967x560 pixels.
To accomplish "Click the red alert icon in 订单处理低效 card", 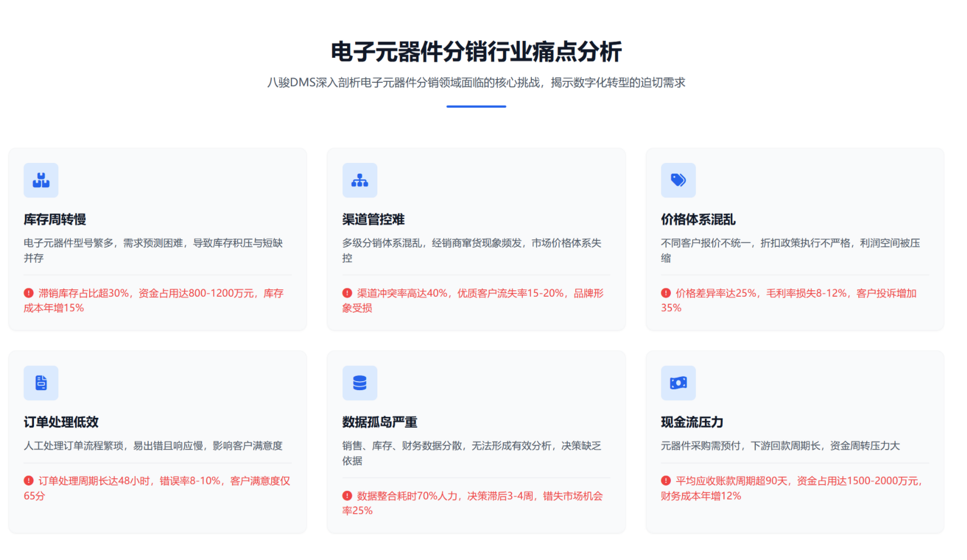I will point(28,480).
